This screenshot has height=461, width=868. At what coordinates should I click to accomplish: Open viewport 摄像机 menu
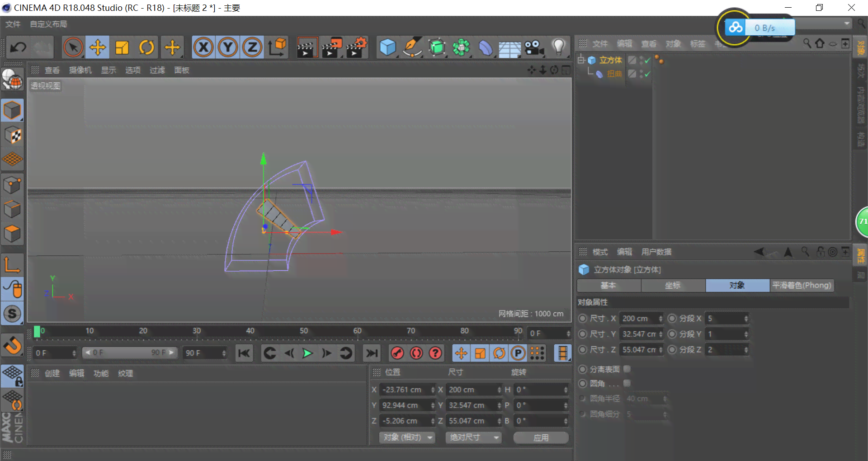(80, 70)
